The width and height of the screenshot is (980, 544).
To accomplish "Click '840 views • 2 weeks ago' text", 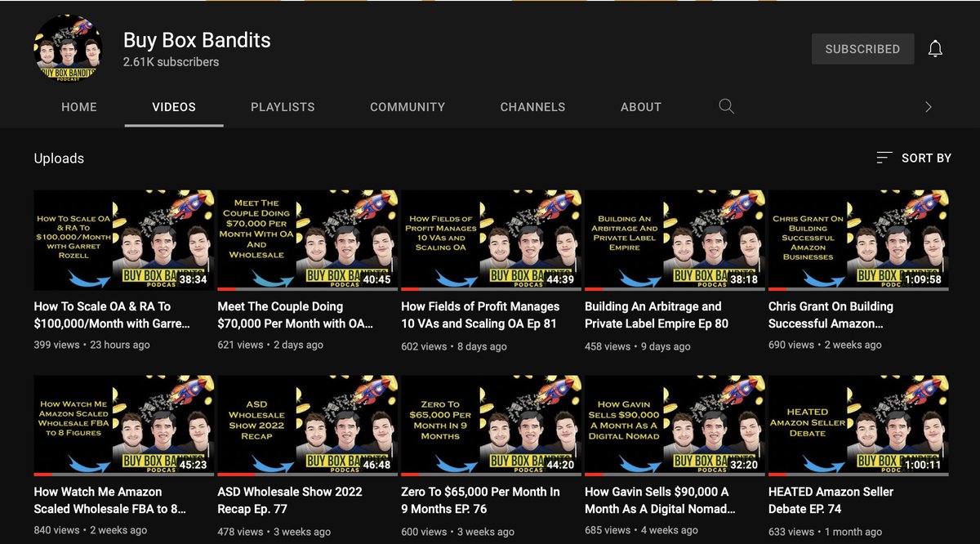I will (x=90, y=531).
